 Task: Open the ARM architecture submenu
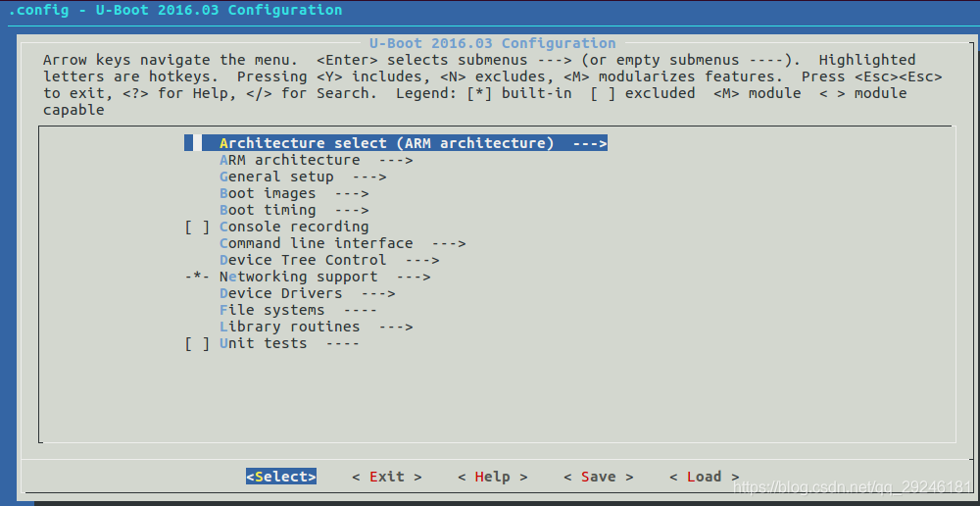[317, 160]
